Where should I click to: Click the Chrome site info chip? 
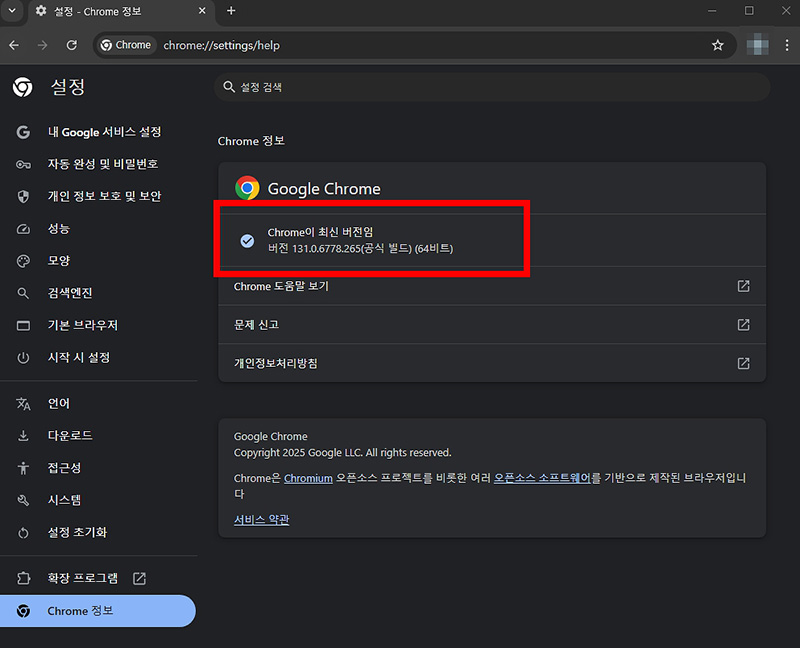point(126,45)
